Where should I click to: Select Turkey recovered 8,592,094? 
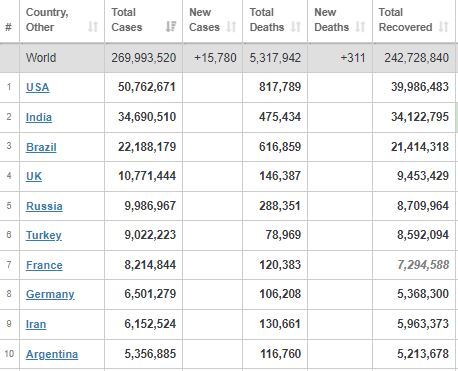pyautogui.click(x=423, y=235)
